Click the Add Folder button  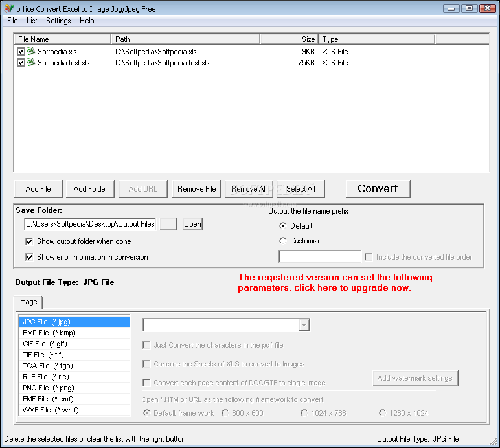pyautogui.click(x=90, y=189)
